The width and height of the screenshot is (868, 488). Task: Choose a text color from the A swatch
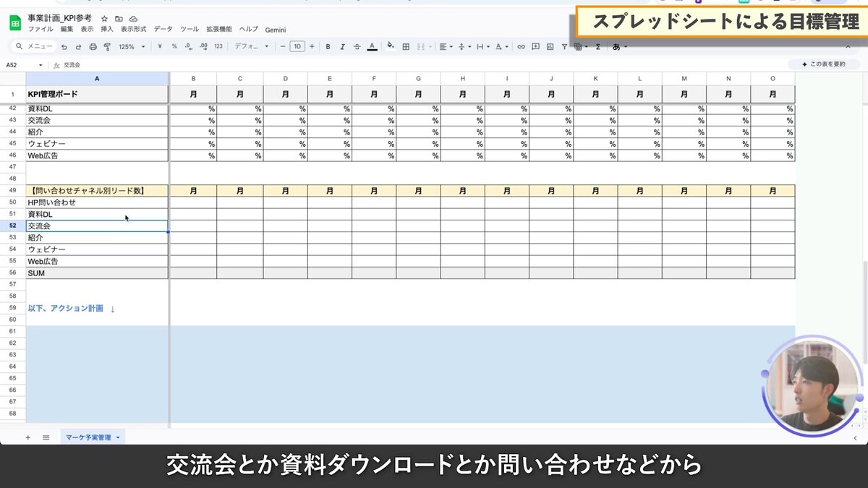[370, 47]
